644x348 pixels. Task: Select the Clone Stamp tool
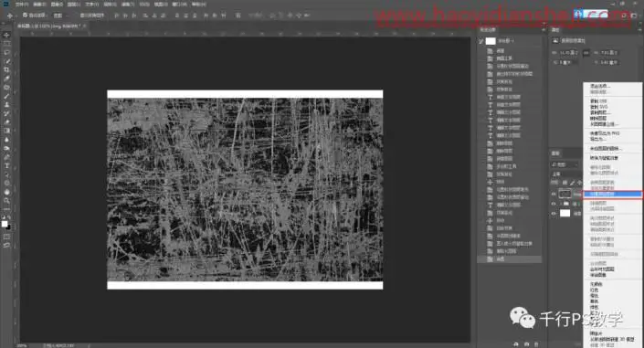(6, 105)
